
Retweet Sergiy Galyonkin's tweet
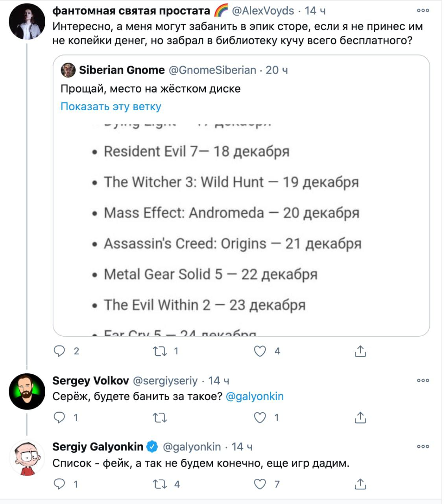click(x=160, y=484)
